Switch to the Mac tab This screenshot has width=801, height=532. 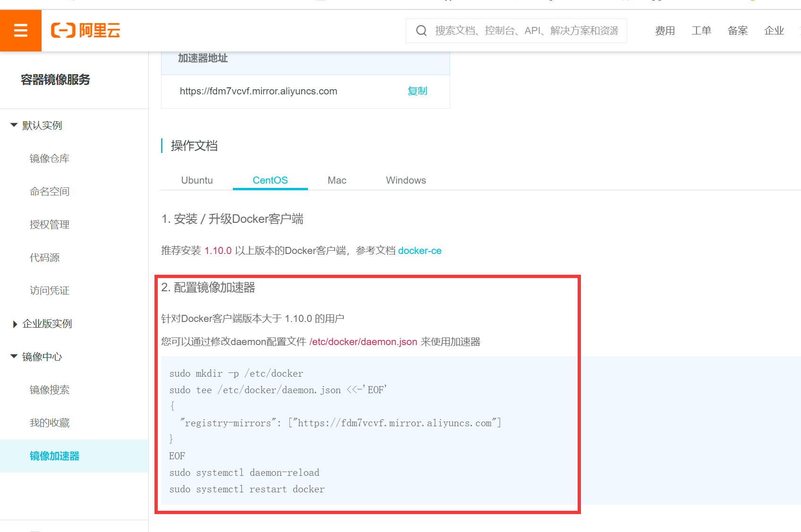(x=337, y=180)
